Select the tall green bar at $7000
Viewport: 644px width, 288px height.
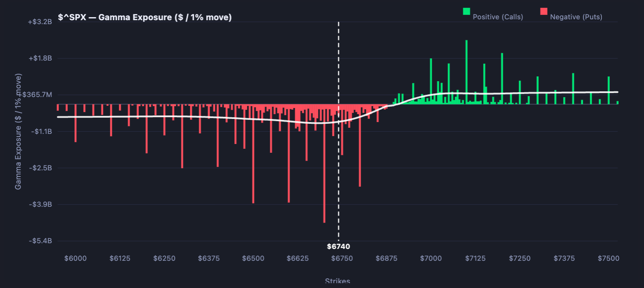click(x=431, y=81)
